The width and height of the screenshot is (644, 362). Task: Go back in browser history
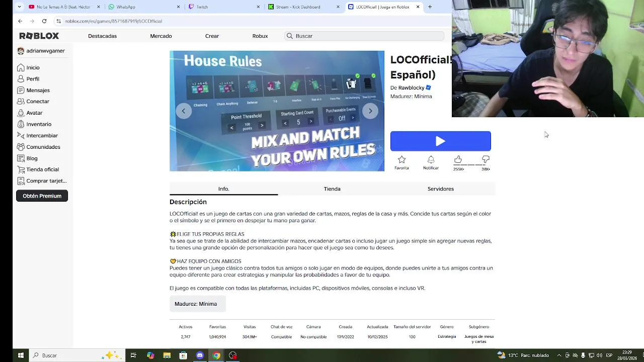coord(20,21)
